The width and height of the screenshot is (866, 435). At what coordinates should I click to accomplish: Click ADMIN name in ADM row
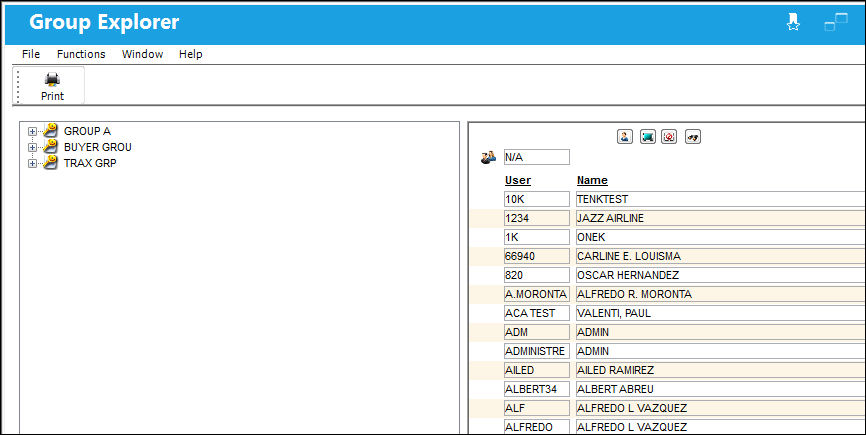click(x=720, y=332)
